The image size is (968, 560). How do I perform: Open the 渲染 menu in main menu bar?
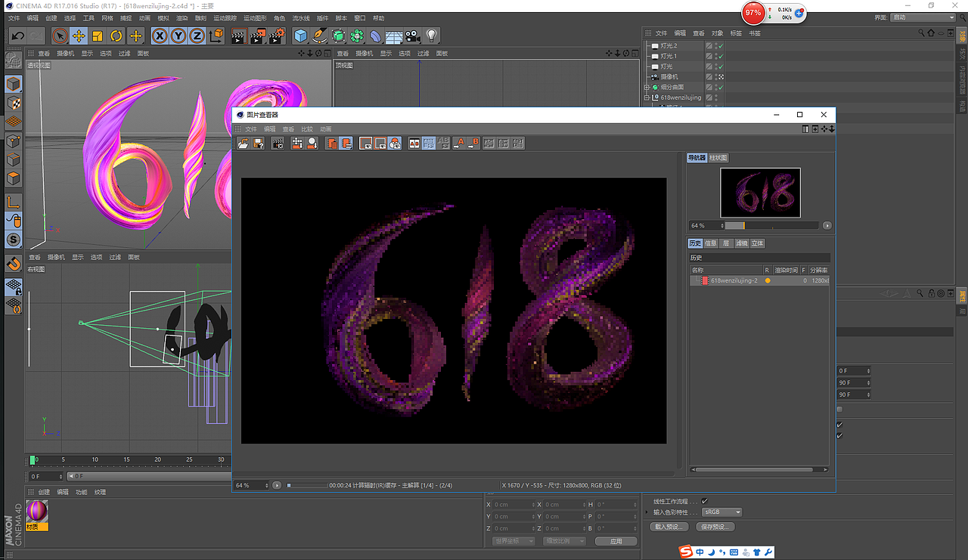point(181,17)
